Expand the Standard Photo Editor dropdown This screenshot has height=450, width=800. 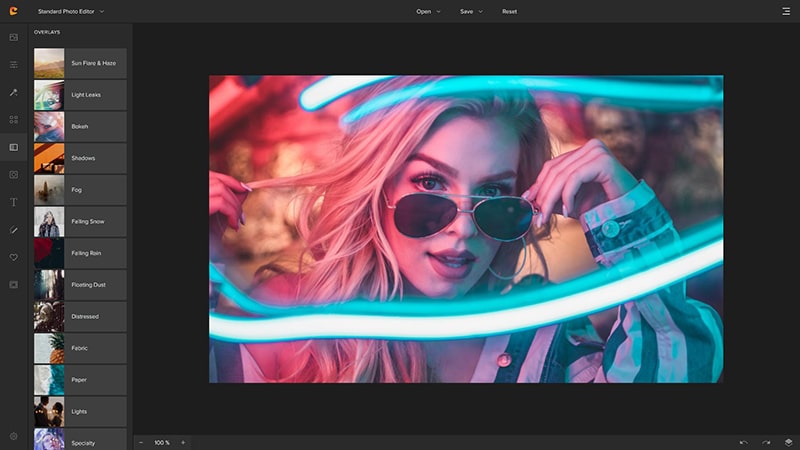coord(70,11)
